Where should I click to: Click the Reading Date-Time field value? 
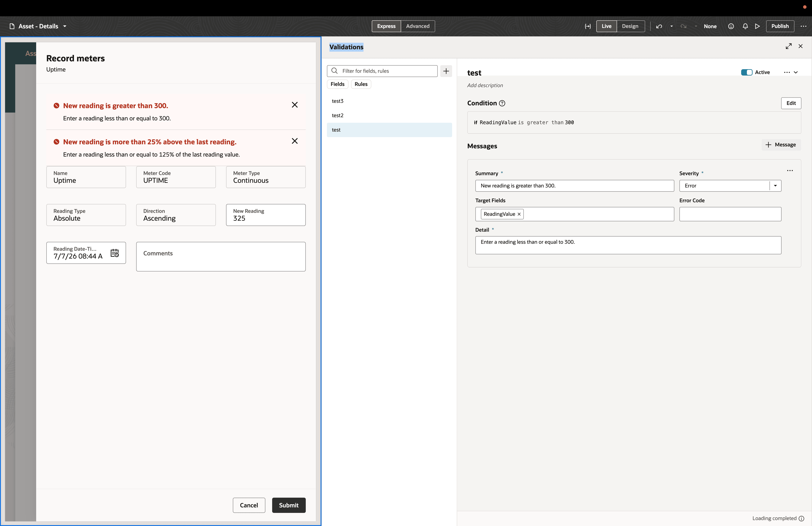(x=78, y=256)
